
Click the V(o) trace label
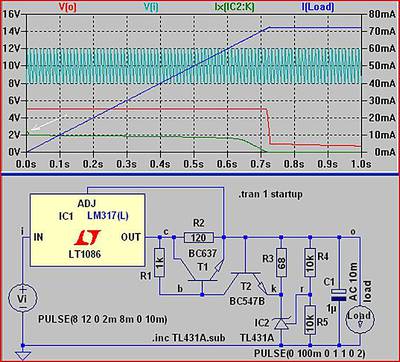tap(68, 7)
